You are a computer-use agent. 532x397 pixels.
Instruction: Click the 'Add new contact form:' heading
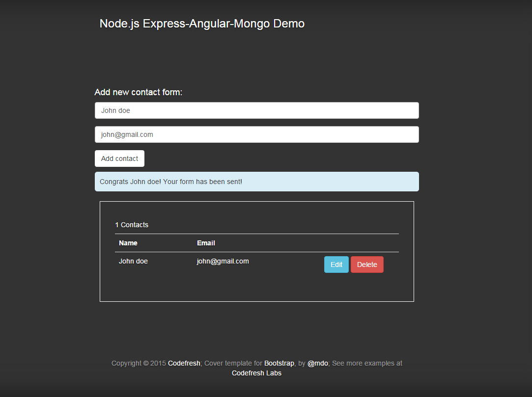point(139,92)
